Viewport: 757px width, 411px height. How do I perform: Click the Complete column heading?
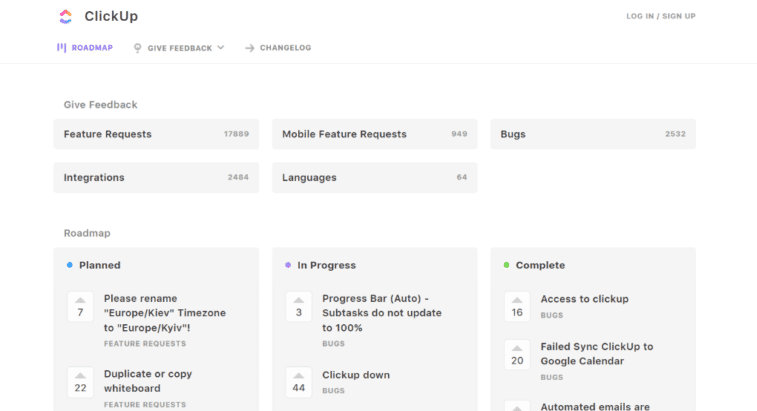pyautogui.click(x=540, y=265)
